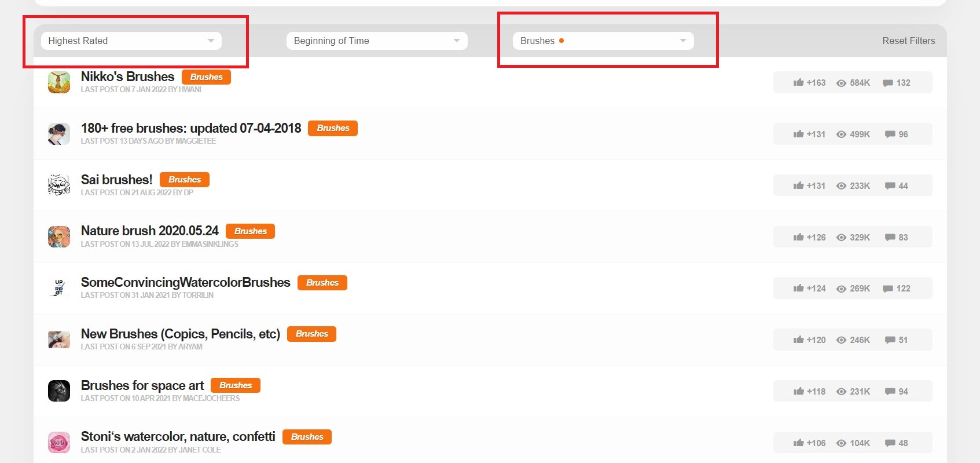Open the Brushes category filter dropdown

pos(603,41)
